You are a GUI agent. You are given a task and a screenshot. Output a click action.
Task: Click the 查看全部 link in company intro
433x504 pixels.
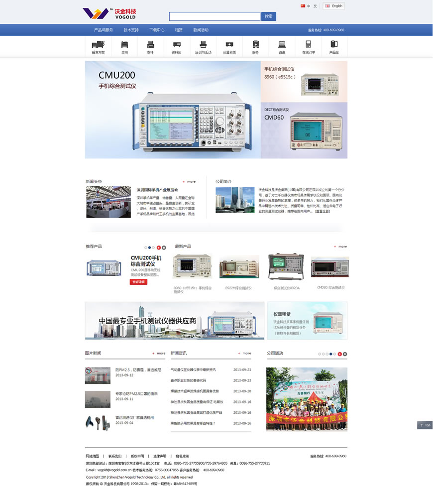point(323,212)
